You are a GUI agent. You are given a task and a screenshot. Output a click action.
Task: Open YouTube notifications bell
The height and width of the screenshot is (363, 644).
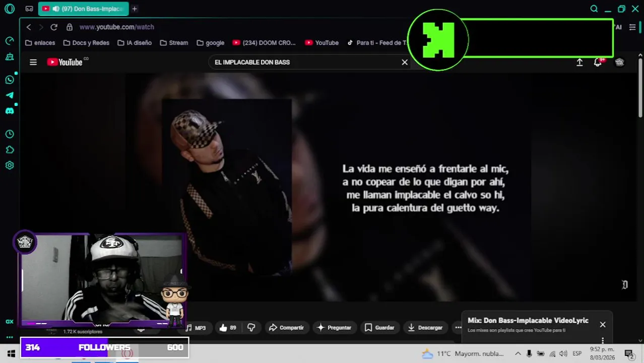[598, 62]
